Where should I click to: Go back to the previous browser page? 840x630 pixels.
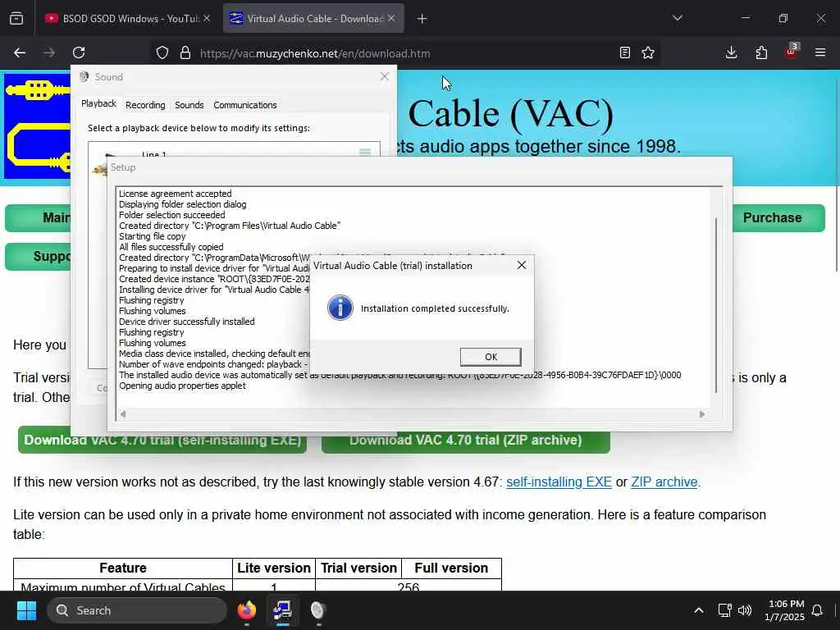click(20, 52)
